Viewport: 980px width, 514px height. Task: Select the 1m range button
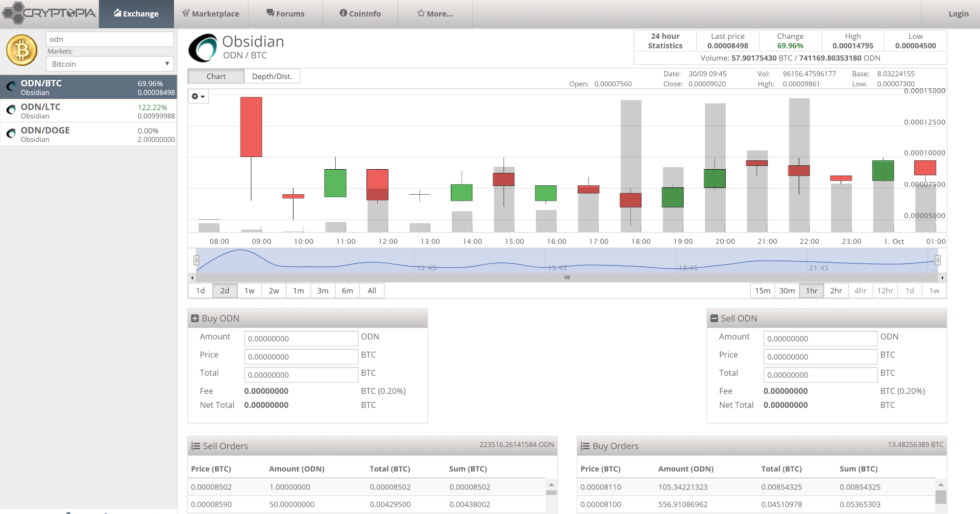pyautogui.click(x=298, y=291)
